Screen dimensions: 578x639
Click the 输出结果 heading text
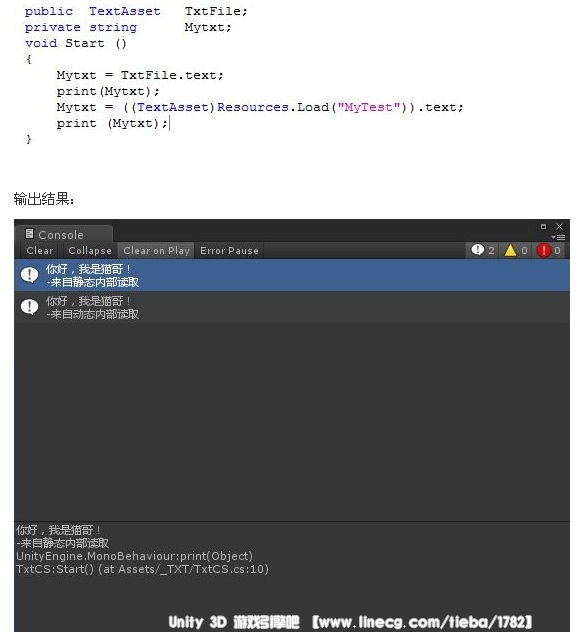click(x=44, y=199)
